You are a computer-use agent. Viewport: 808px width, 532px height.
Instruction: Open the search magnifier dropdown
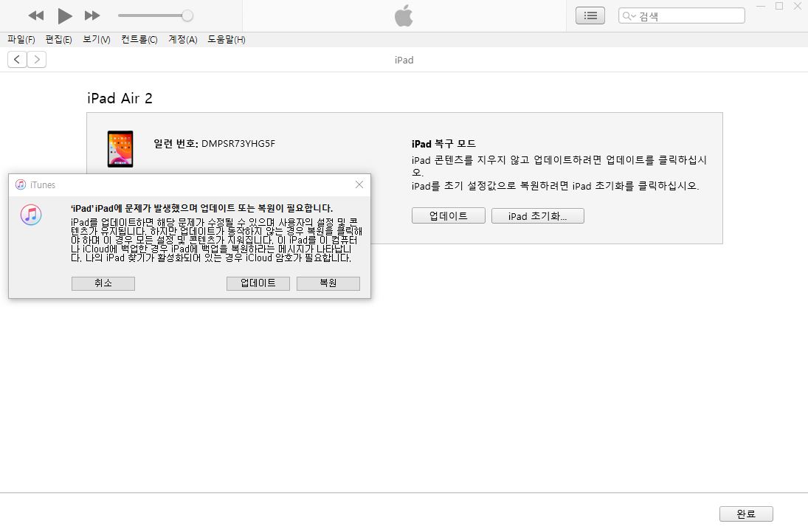[x=629, y=16]
